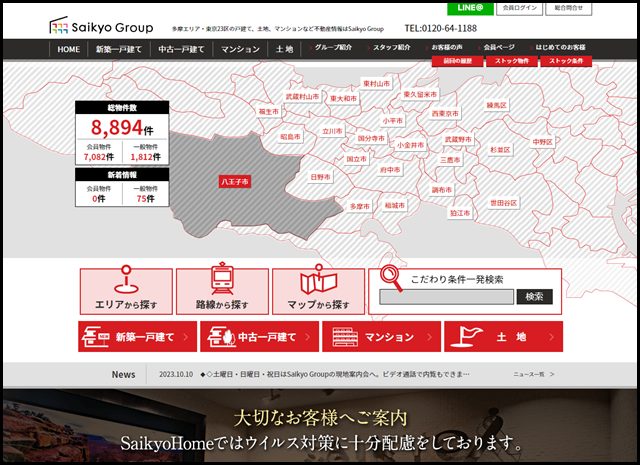This screenshot has height=465, width=640.
Task: Click house icon on red 新築一戸建て banner
Action: (x=96, y=337)
